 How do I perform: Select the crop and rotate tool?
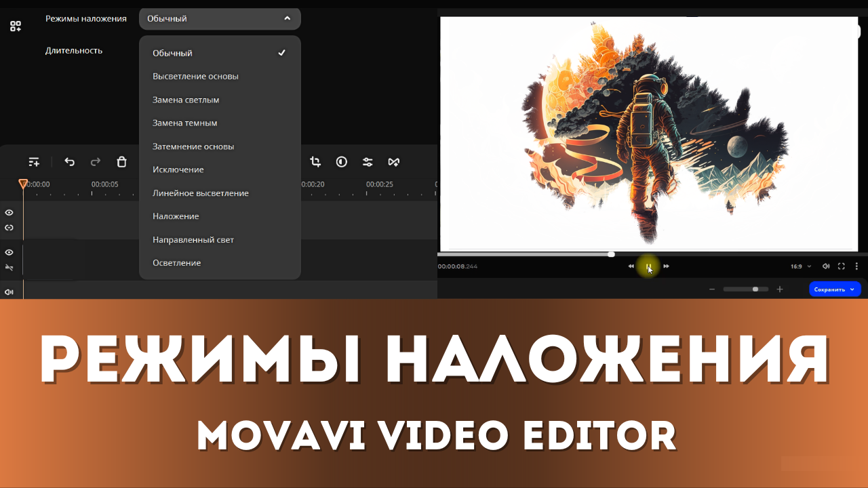(315, 162)
